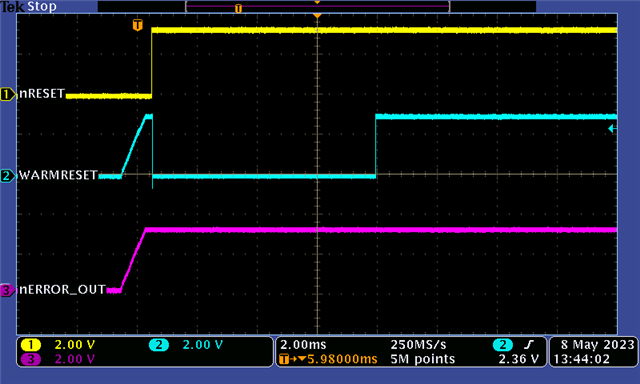This screenshot has width=640, height=384.
Task: Click the channel 1 2.00 V scale value
Action: [x=75, y=345]
